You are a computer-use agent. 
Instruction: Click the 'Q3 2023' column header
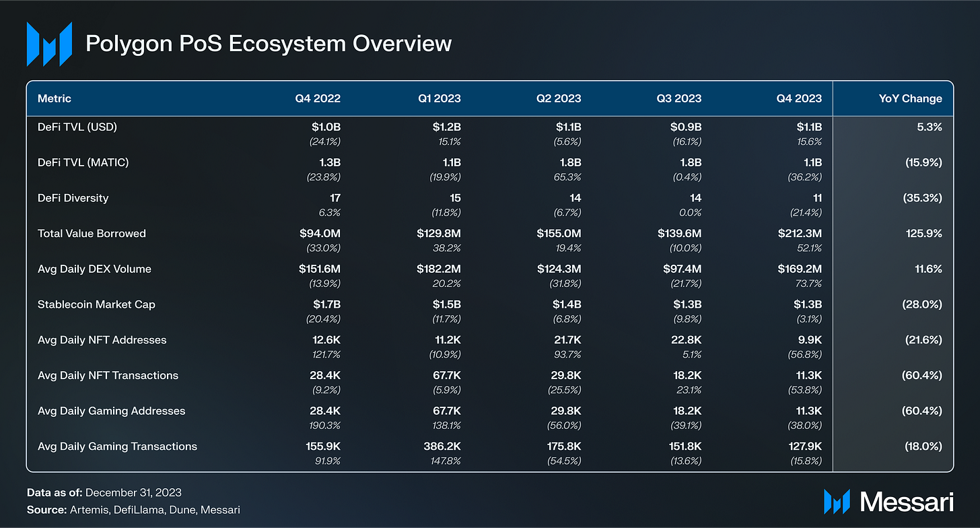679,98
